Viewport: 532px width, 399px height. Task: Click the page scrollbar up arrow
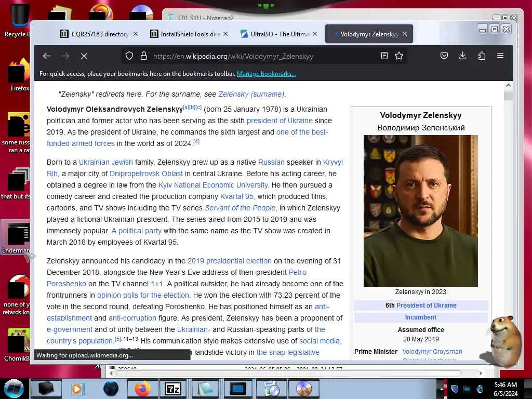[508, 86]
